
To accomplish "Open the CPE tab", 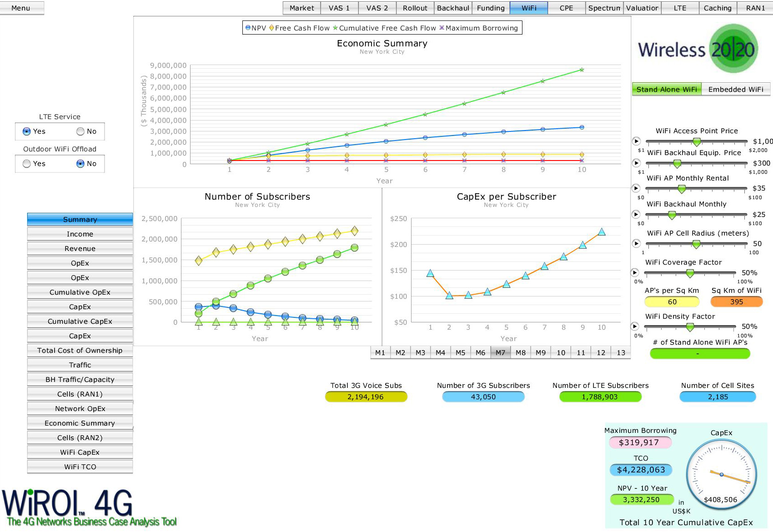I will pyautogui.click(x=566, y=8).
